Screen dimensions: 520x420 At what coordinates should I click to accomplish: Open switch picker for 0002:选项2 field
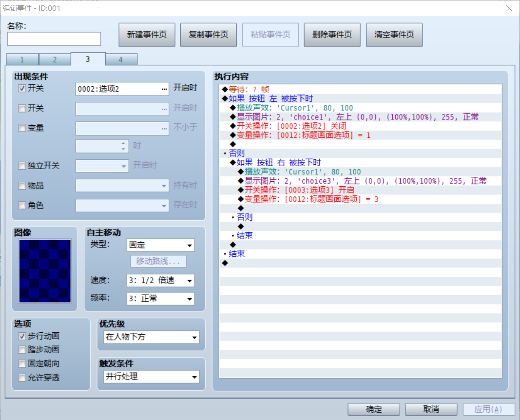(x=164, y=89)
